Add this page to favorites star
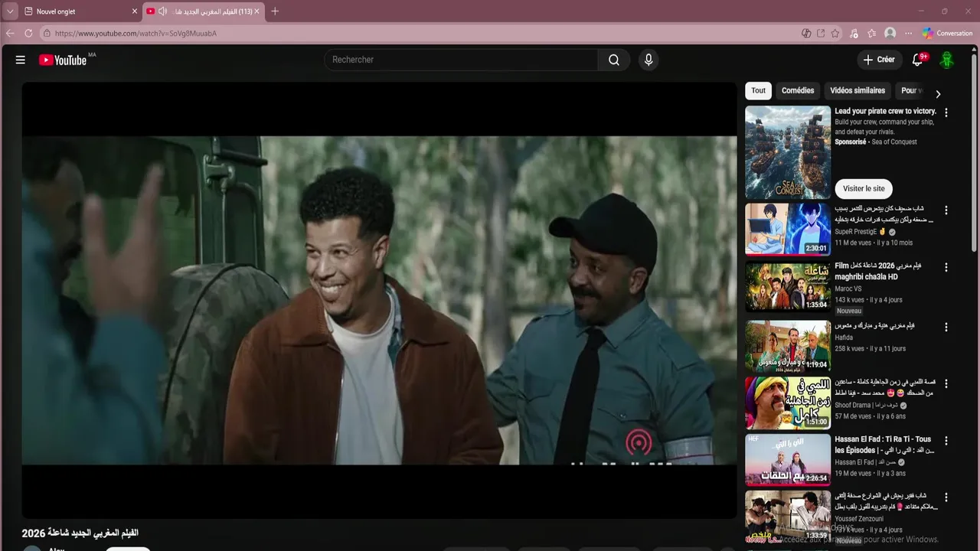The width and height of the screenshot is (980, 551). 835,33
